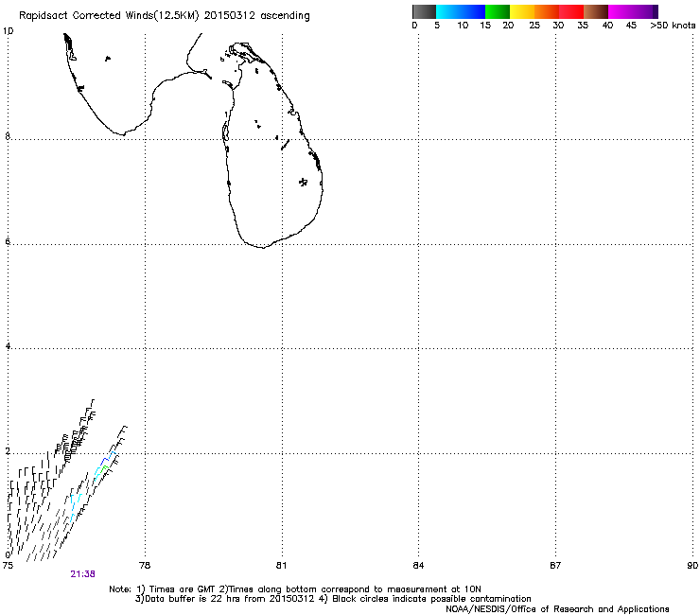700x615 pixels.
Task: Click the latitude label '10' on the left axis
Action: coord(8,31)
